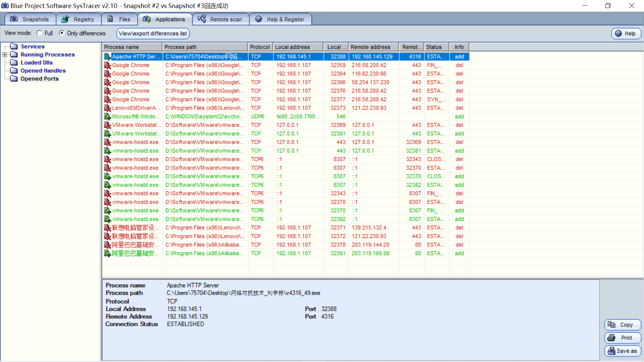Click the Help button at top right
The width and height of the screenshot is (644, 362).
626,34
